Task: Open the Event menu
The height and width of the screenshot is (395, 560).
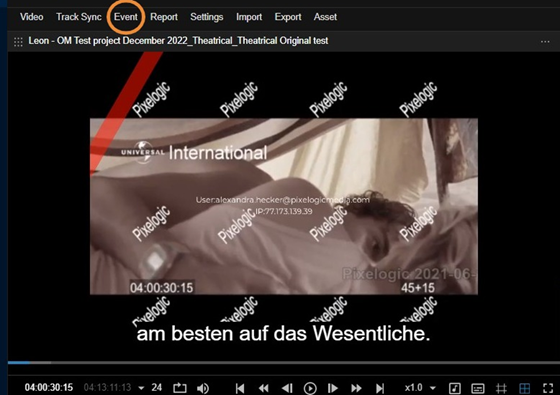Action: click(126, 17)
